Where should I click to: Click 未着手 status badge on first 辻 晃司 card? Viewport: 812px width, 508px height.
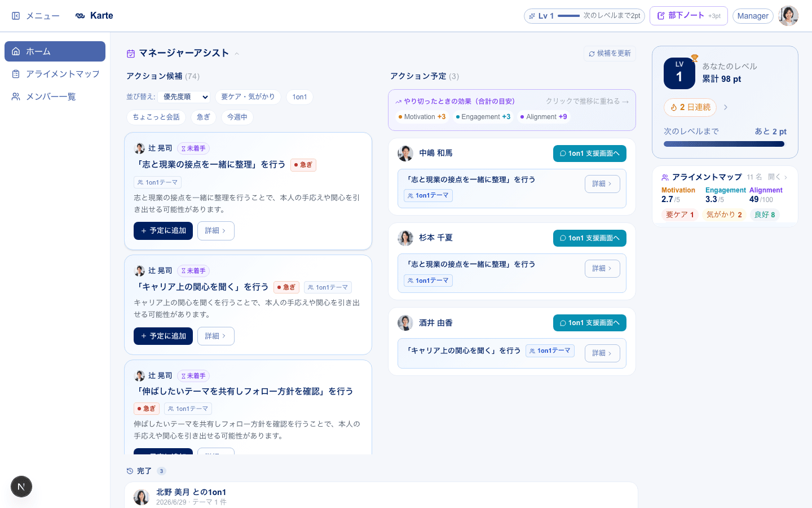pos(193,148)
